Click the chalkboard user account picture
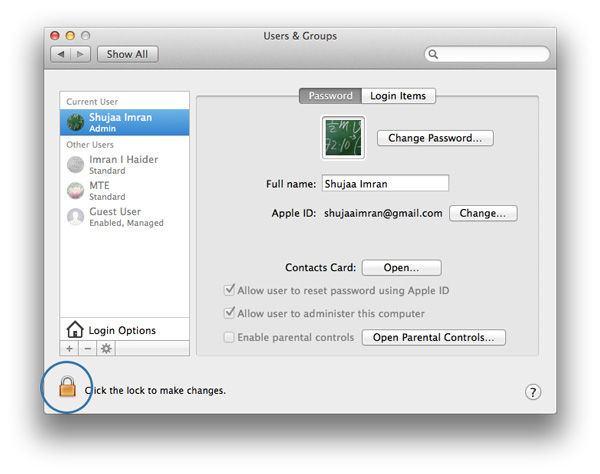This screenshot has width=600, height=474. [343, 138]
